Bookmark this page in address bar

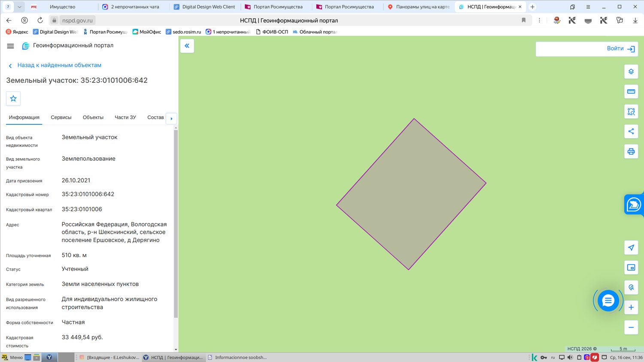(524, 20)
